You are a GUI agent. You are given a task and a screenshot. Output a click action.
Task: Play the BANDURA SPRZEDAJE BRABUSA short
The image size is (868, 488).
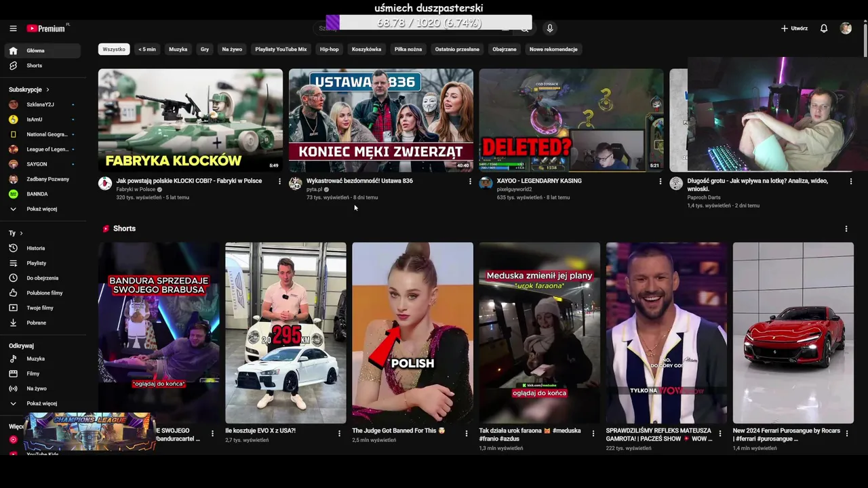[x=159, y=333]
